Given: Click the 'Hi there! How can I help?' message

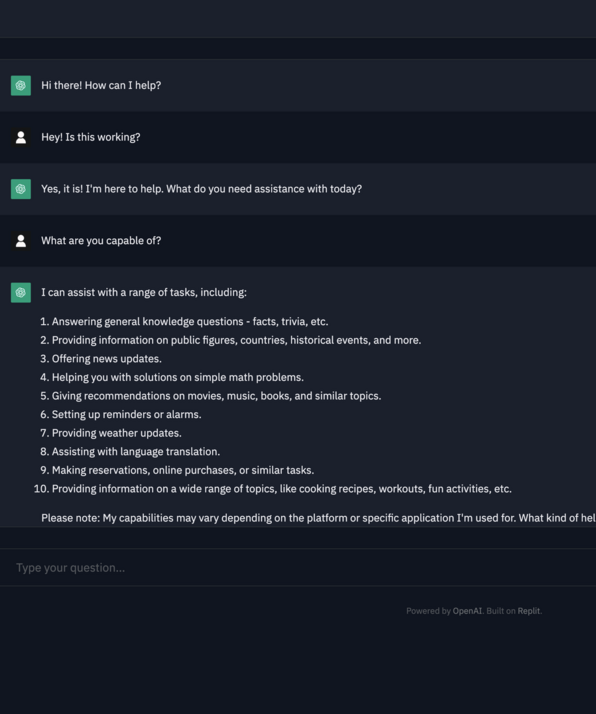Looking at the screenshot, I should click(x=101, y=86).
